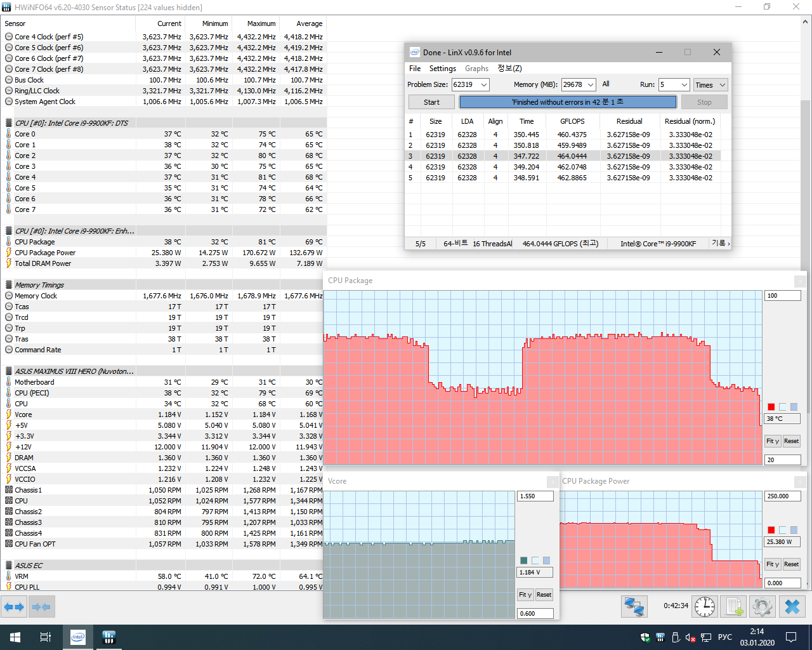Start the LinX stress test

coord(431,102)
